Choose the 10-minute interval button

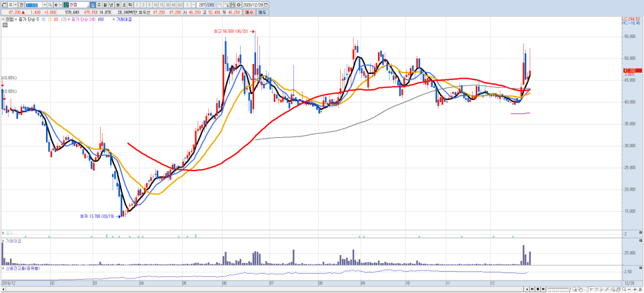click(x=155, y=5)
